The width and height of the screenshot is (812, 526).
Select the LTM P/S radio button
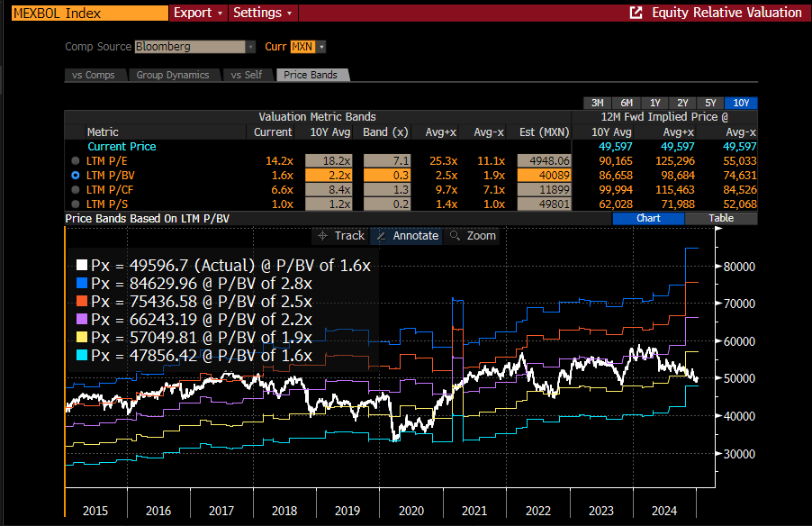[x=76, y=204]
